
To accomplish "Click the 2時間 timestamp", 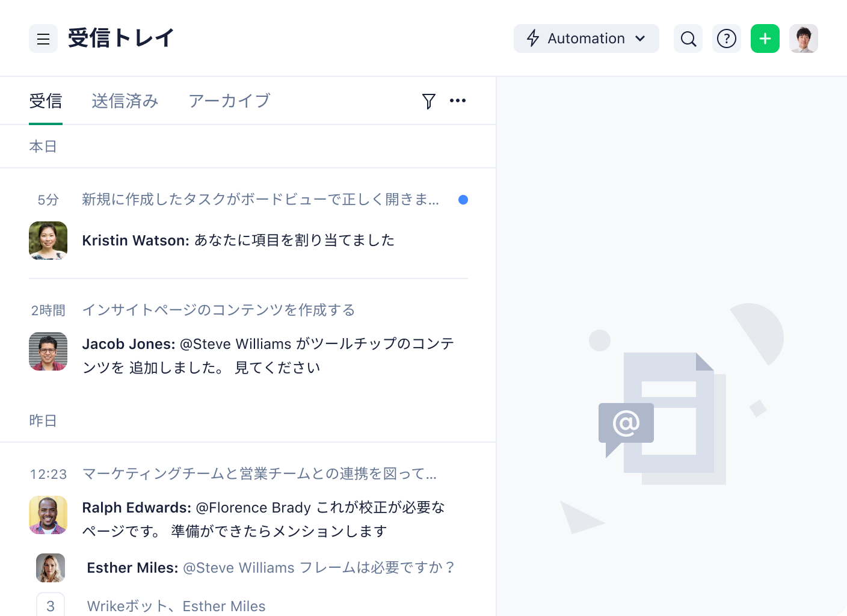I will (48, 310).
